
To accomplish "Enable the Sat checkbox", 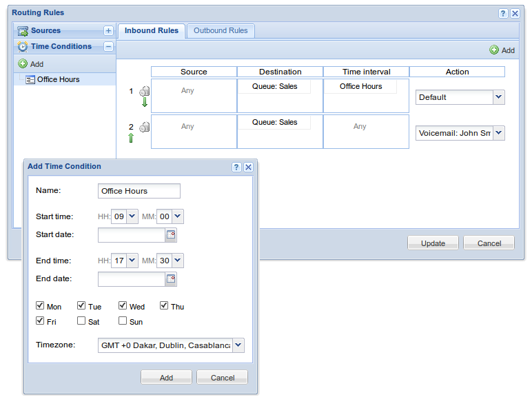I will 81,321.
